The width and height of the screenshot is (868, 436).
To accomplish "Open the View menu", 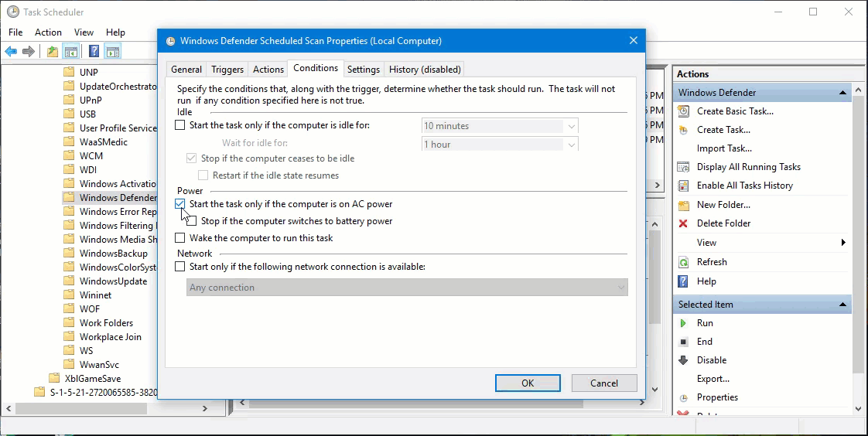I will 84,32.
